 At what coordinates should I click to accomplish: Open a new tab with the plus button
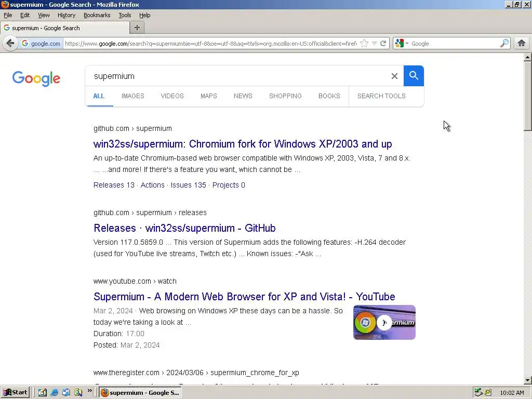pyautogui.click(x=137, y=28)
